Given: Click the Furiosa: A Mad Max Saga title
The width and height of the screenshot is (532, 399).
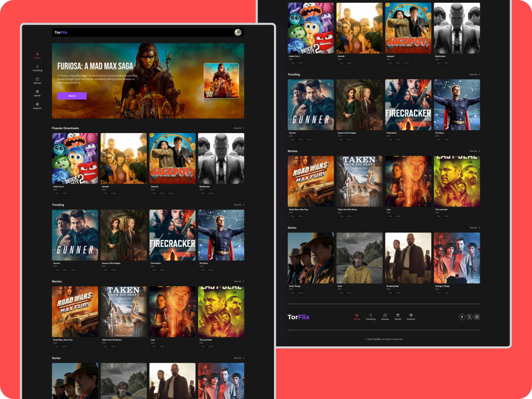Looking at the screenshot, I should pos(95,66).
